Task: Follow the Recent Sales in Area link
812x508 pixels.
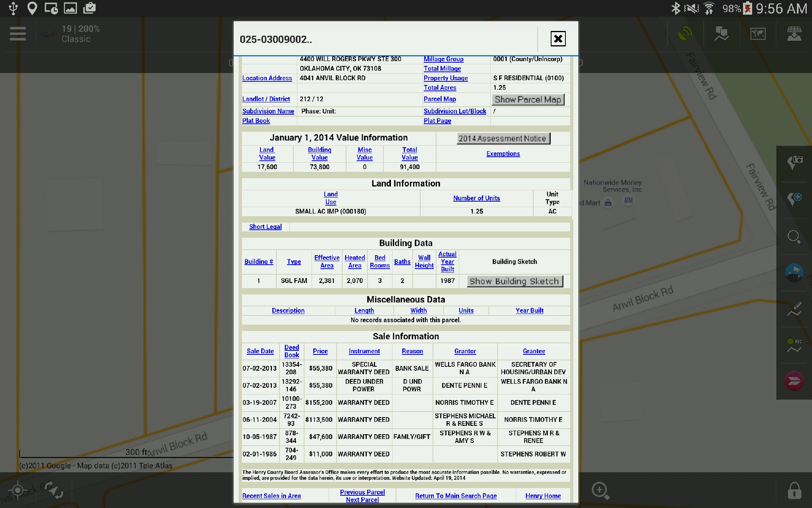Action: click(271, 496)
